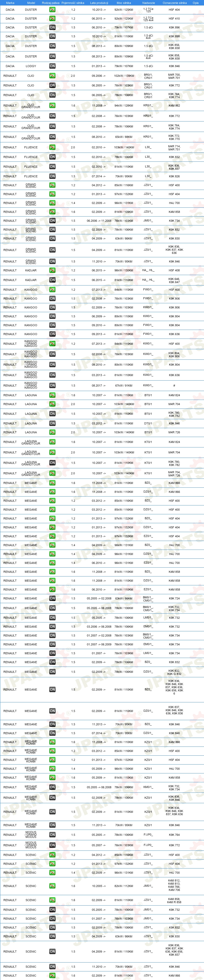Click the PB petrol icon in Duster H5F 404 row
Viewport: 204px width, 980px height.
click(x=52, y=9)
